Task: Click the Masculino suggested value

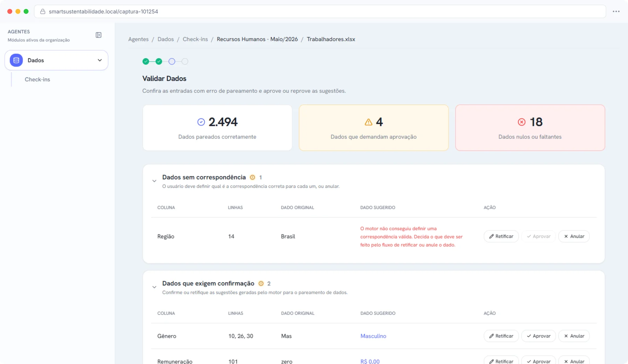Action: [373, 336]
